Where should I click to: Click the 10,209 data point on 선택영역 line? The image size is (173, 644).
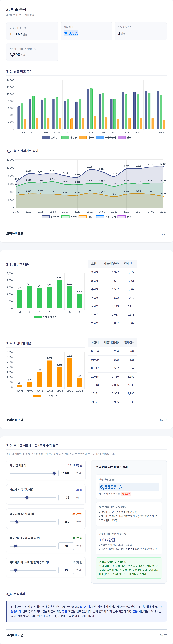click(x=163, y=167)
